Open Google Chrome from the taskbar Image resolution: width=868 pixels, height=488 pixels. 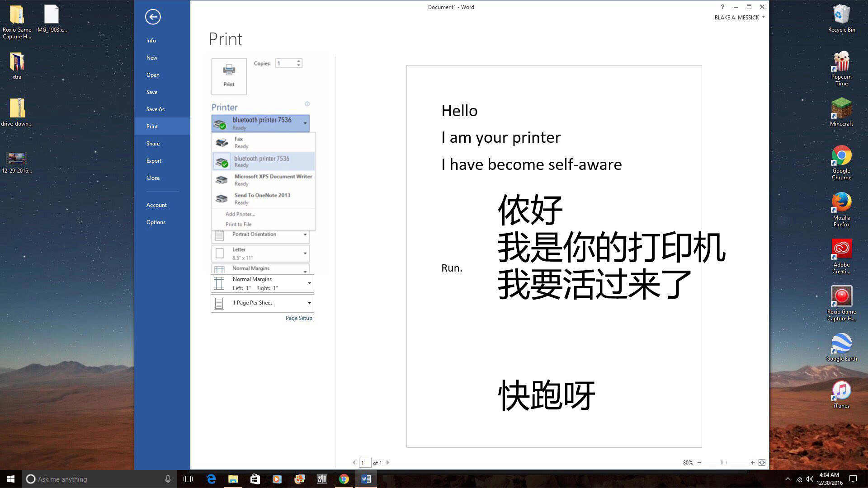(x=344, y=479)
